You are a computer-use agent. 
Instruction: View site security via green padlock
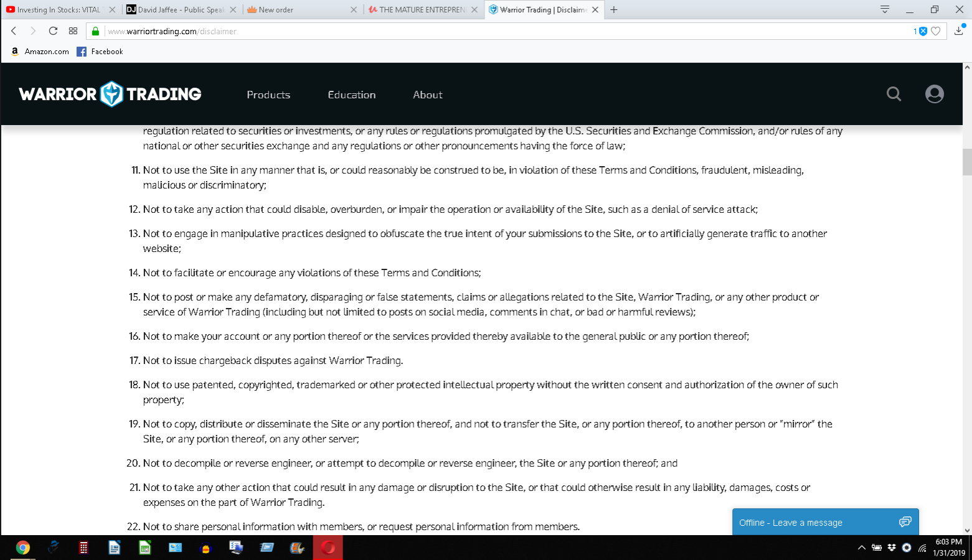click(x=95, y=31)
